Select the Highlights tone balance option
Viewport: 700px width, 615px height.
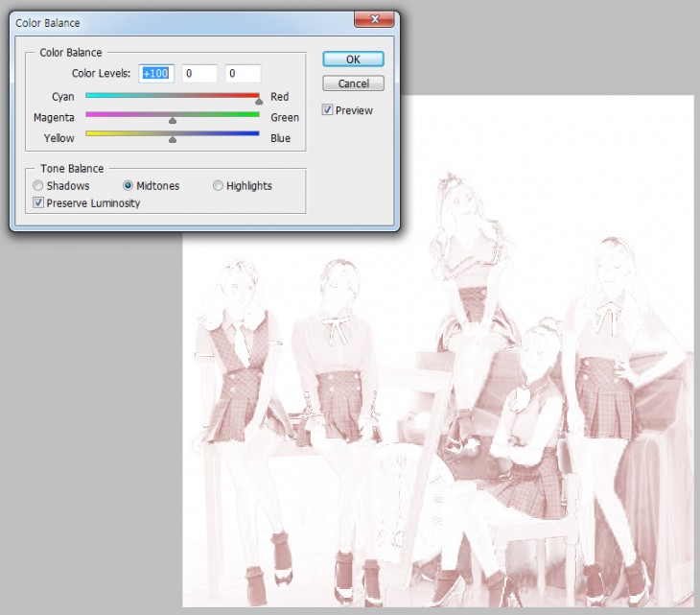pyautogui.click(x=218, y=186)
